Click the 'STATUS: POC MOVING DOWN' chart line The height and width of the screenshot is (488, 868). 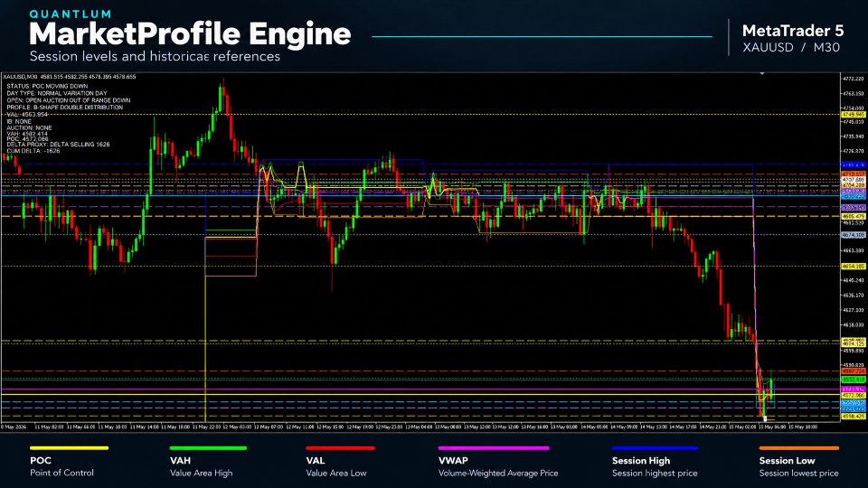click(x=47, y=87)
